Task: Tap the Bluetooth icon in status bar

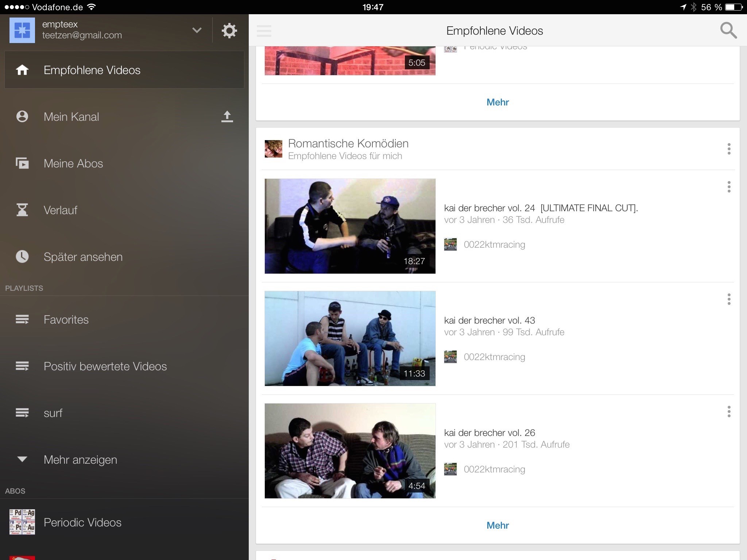Action: 693,7
